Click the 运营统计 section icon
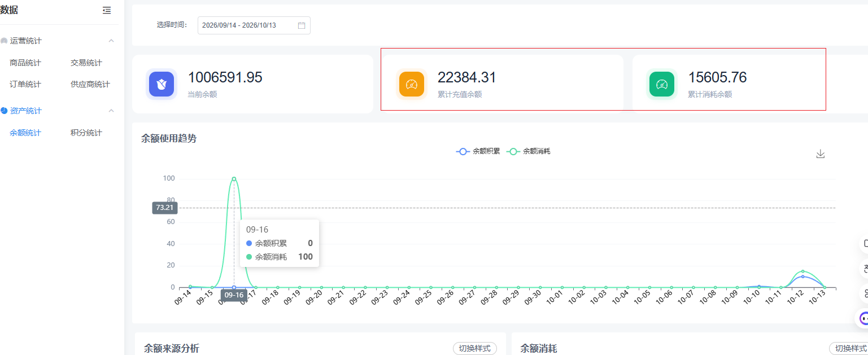This screenshot has width=868, height=355. pyautogui.click(x=4, y=41)
